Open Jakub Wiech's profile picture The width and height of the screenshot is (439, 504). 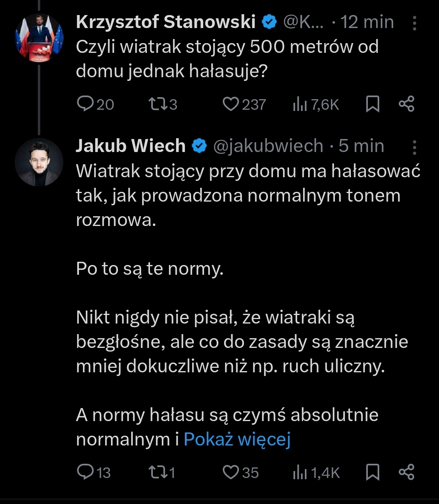[39, 162]
